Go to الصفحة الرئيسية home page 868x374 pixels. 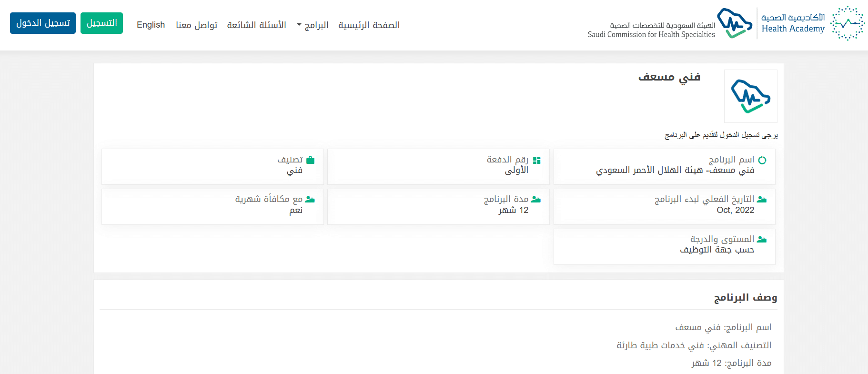[x=369, y=25]
